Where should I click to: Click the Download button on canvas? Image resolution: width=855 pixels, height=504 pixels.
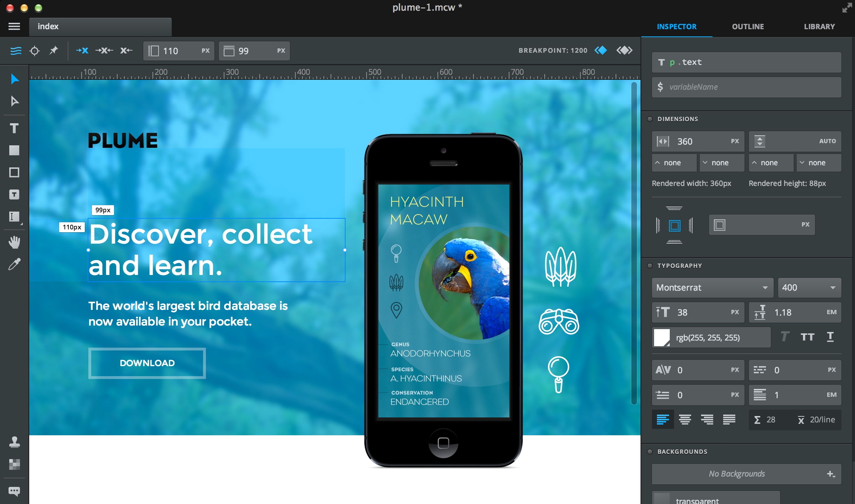pyautogui.click(x=147, y=363)
